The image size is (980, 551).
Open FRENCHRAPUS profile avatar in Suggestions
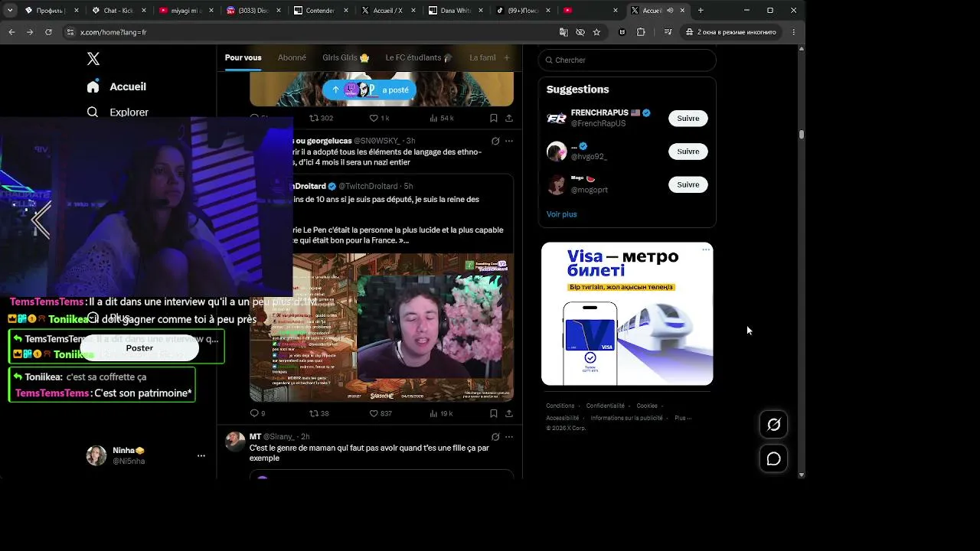[557, 119]
